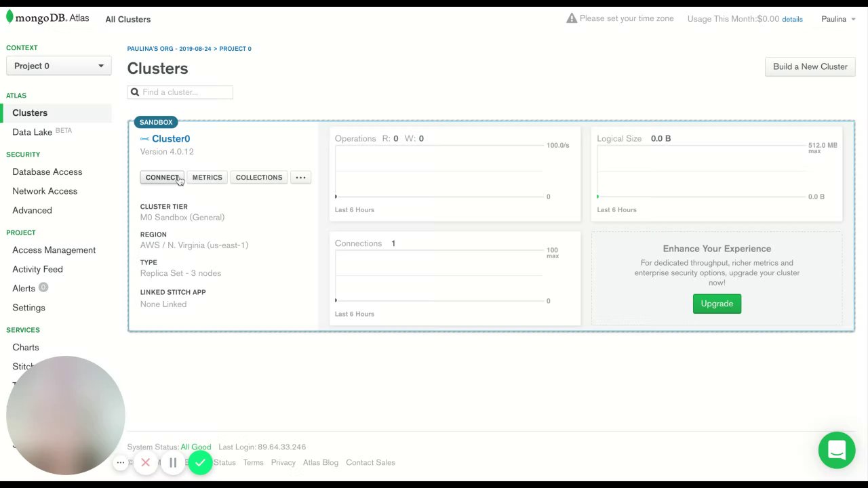Browse COLLECTIONS for Cluster0
The height and width of the screenshot is (488, 868).
(x=259, y=178)
